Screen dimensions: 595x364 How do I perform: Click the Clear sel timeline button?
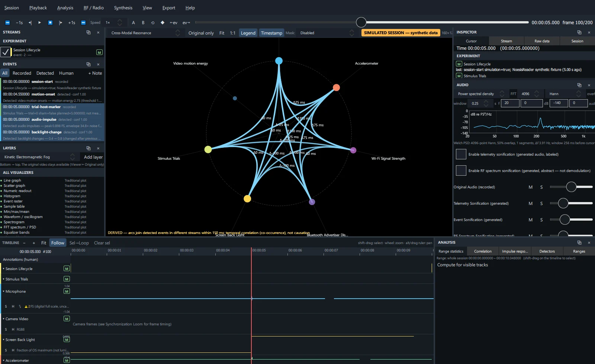pyautogui.click(x=102, y=243)
